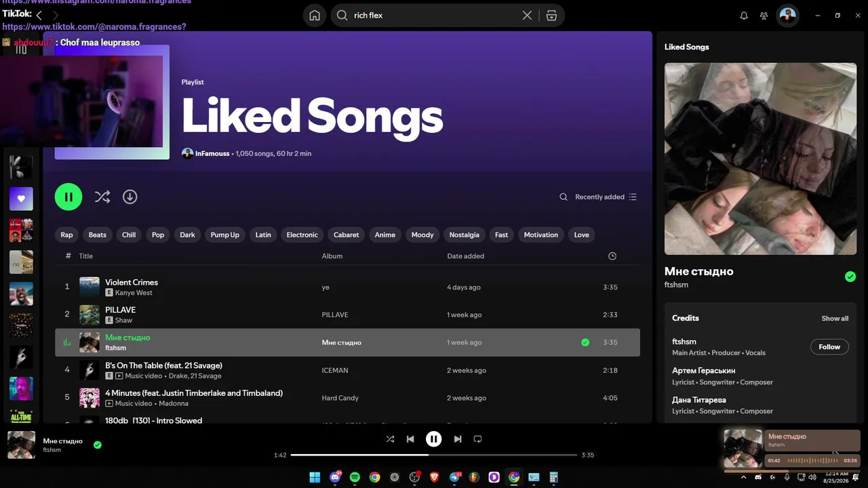
Task: Sort by the Date added column header
Action: tap(466, 256)
